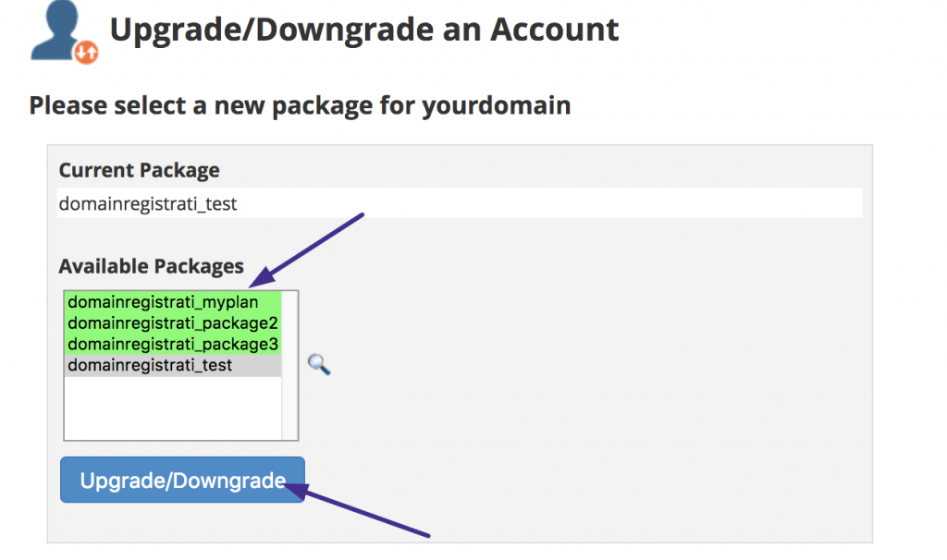Click the Upgrade/Downgrade button
The image size is (947, 560).
(x=181, y=480)
